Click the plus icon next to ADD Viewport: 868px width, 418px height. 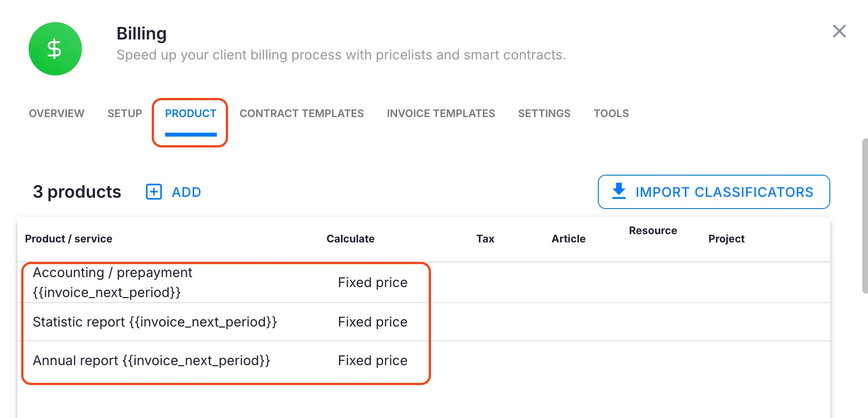(153, 192)
